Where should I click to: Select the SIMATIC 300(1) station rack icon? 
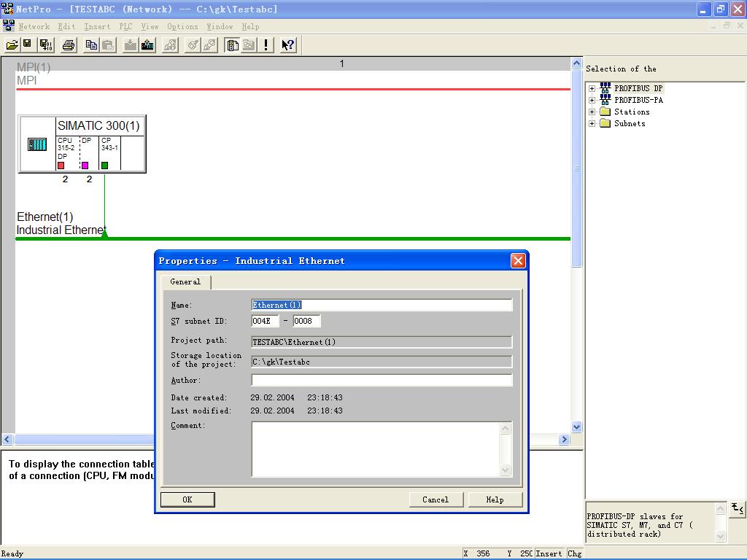point(37,144)
